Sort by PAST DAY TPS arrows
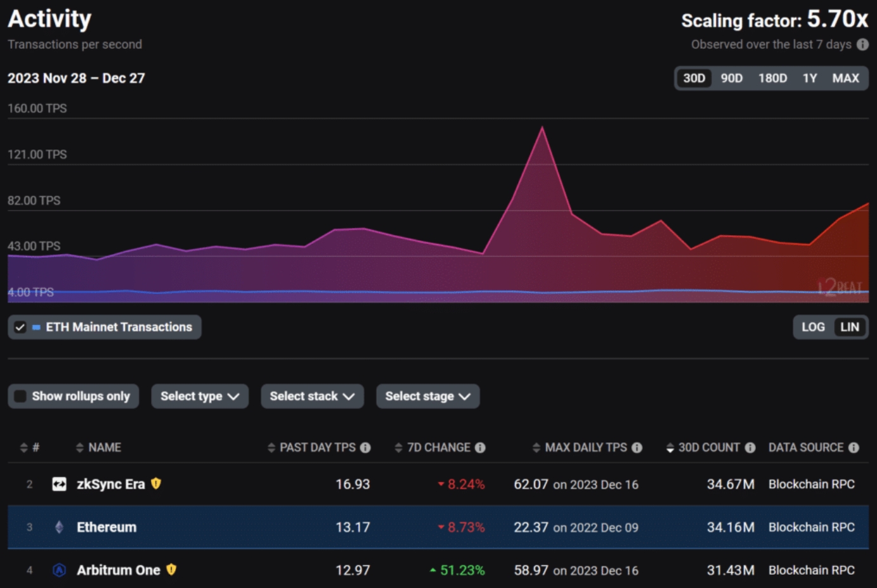Image resolution: width=877 pixels, height=588 pixels. 271,447
